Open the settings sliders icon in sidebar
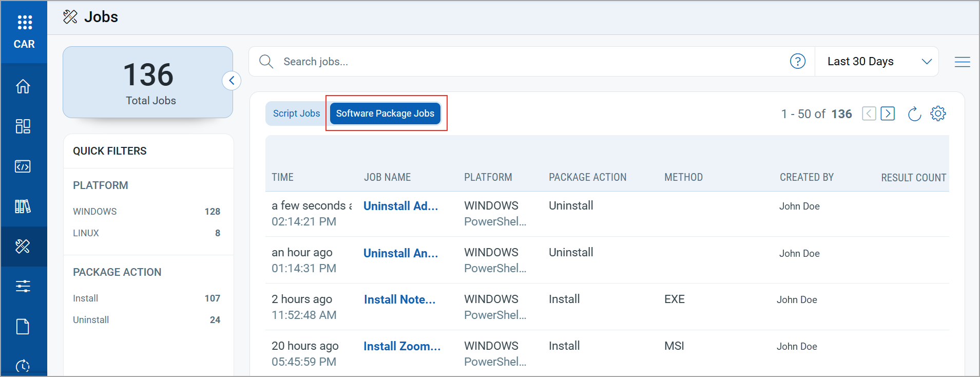 tap(23, 286)
